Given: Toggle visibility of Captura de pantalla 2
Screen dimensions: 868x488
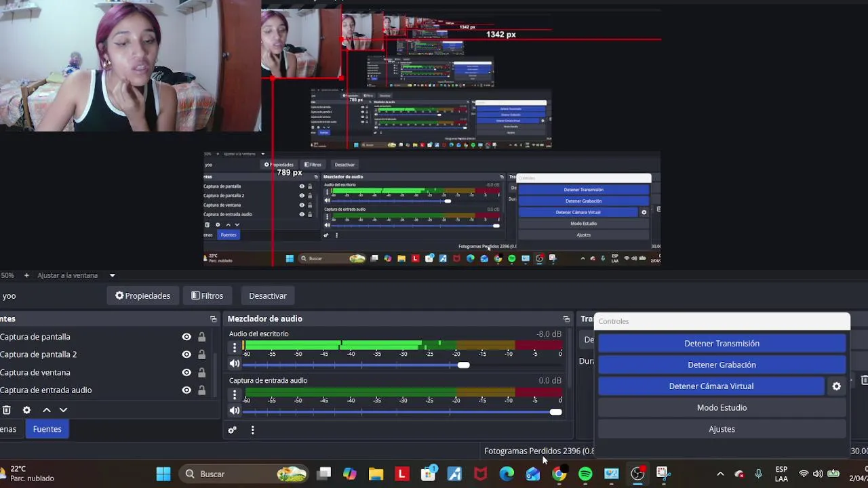Looking at the screenshot, I should coord(186,354).
